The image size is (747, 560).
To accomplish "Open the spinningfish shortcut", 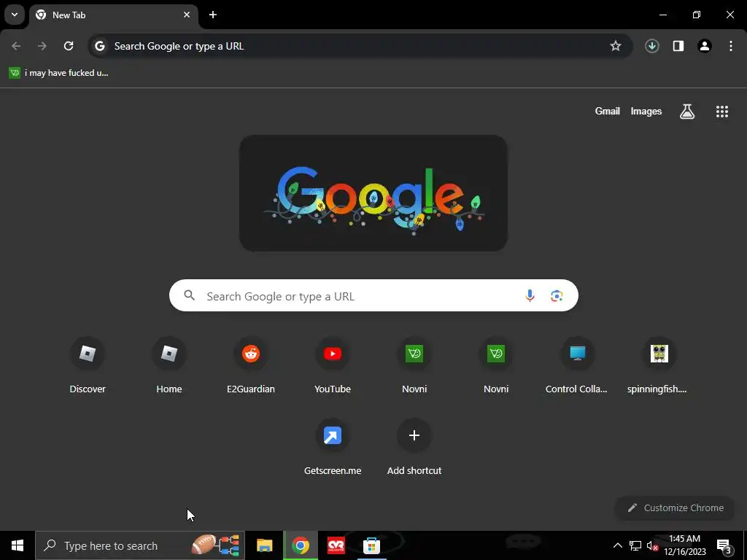I will tap(659, 367).
